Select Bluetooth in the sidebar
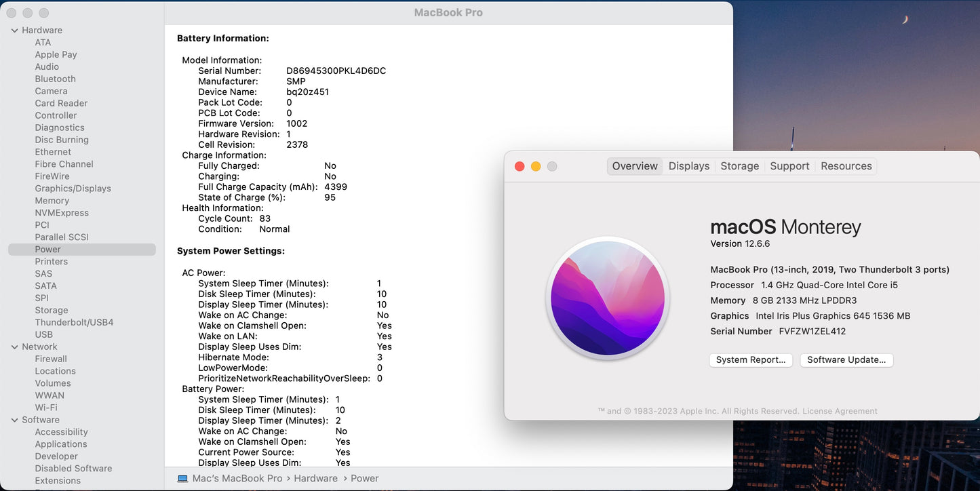Image resolution: width=980 pixels, height=491 pixels. click(55, 79)
